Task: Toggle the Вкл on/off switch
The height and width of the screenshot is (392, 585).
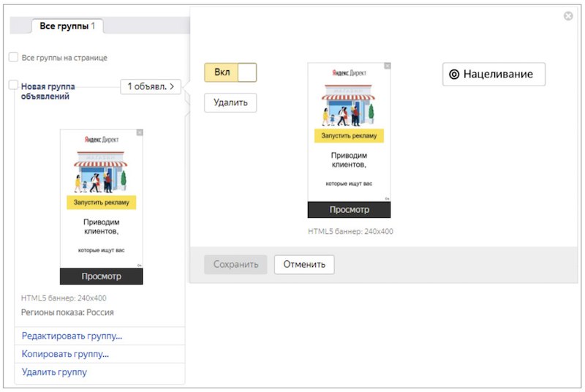Action: (230, 72)
